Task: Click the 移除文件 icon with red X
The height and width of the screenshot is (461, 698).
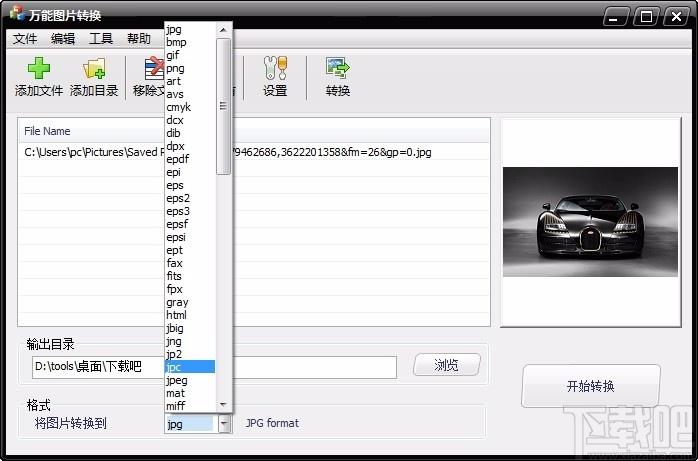Action: pyautogui.click(x=154, y=69)
